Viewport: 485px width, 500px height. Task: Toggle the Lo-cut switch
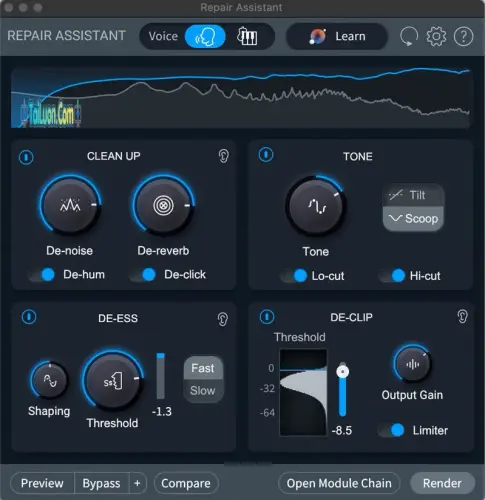[294, 276]
